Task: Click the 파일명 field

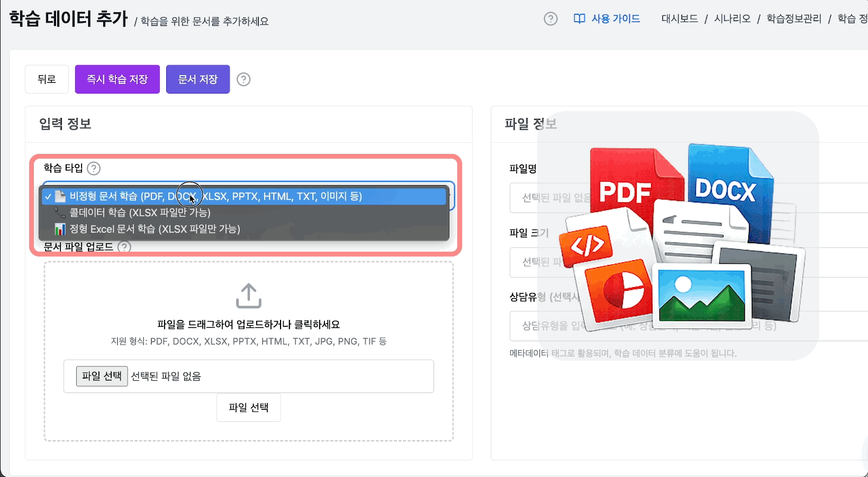Action: (689, 198)
